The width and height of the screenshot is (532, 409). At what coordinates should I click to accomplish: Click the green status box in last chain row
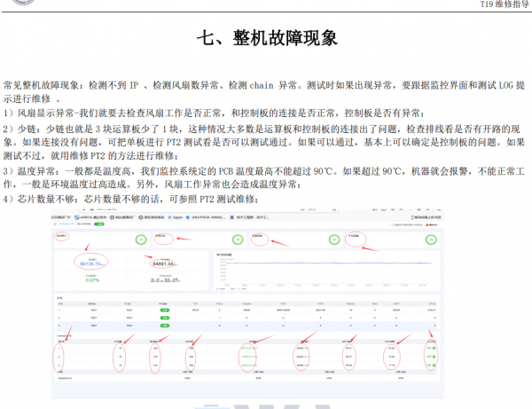pyautogui.click(x=431, y=364)
